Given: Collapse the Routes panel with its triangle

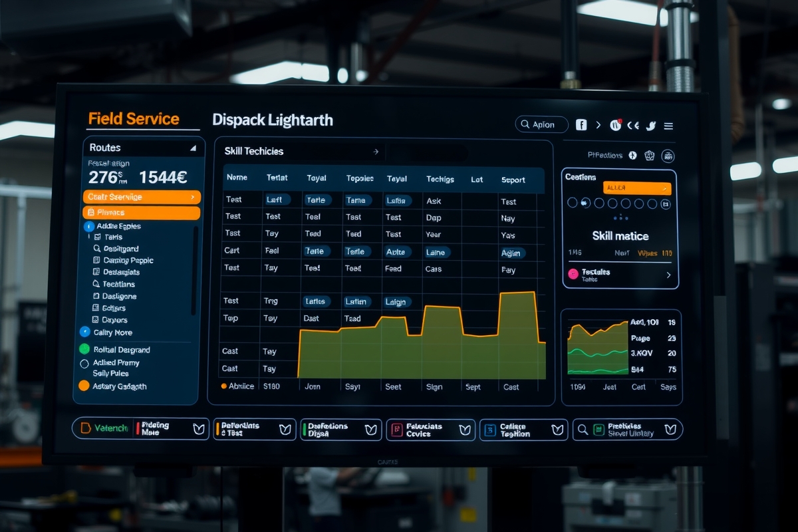Looking at the screenshot, I should coord(193,148).
